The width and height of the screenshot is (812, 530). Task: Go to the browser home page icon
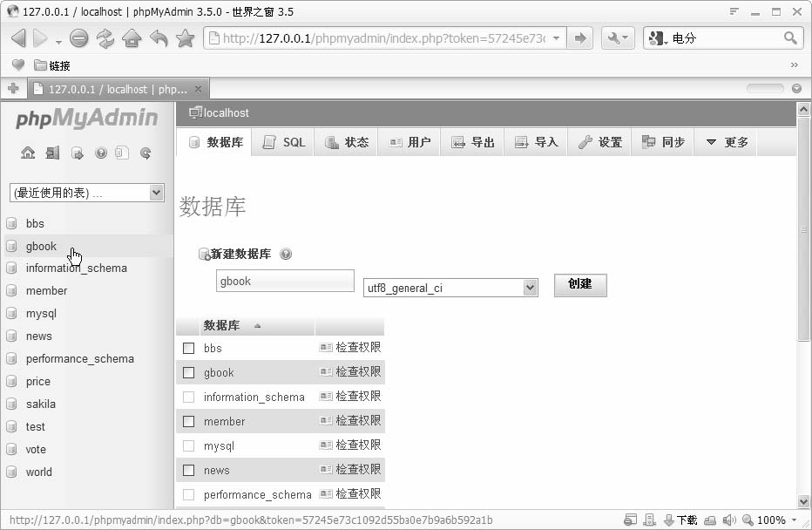132,38
